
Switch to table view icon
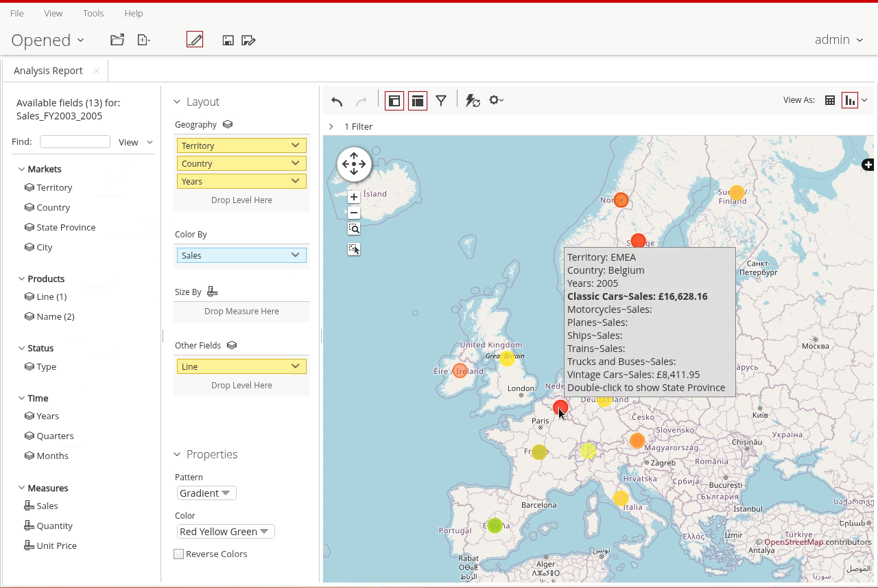830,100
